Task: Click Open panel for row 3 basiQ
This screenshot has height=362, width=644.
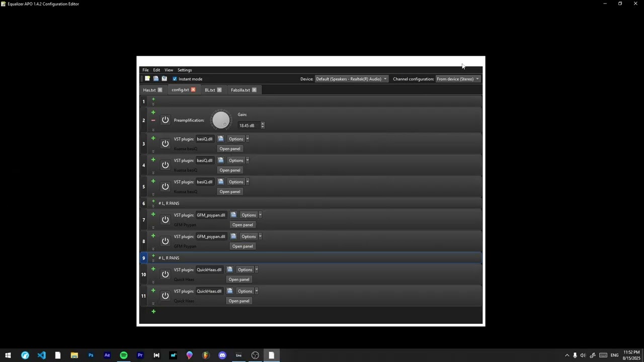Action: 230,149
